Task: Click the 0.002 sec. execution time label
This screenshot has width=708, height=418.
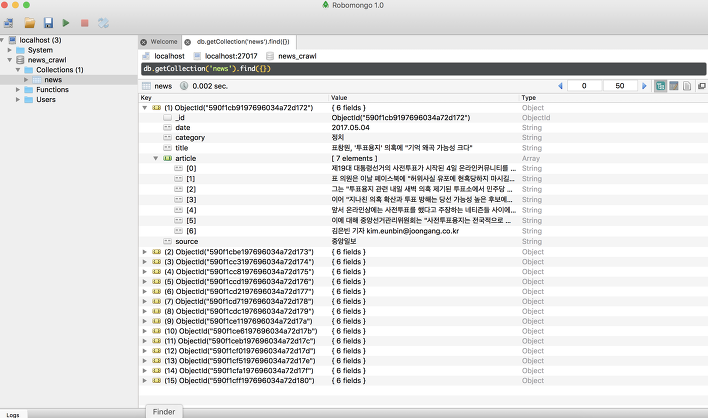Action: 210,86
